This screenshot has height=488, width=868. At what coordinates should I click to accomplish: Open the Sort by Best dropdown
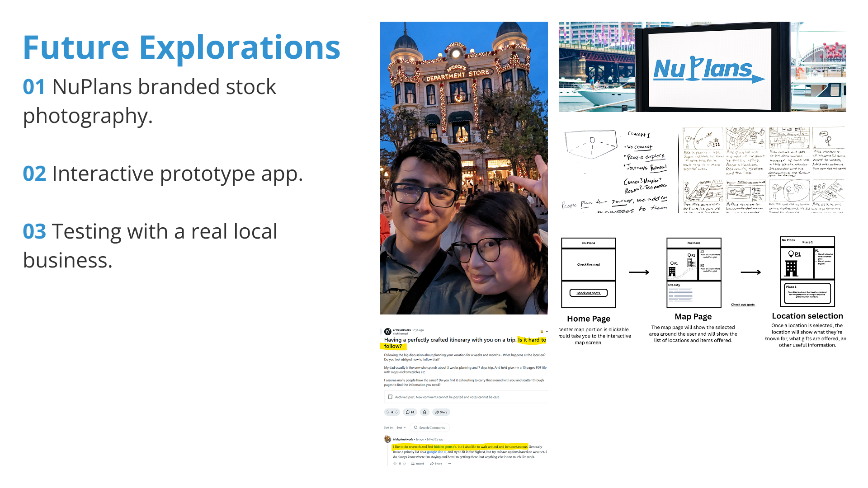click(x=401, y=427)
